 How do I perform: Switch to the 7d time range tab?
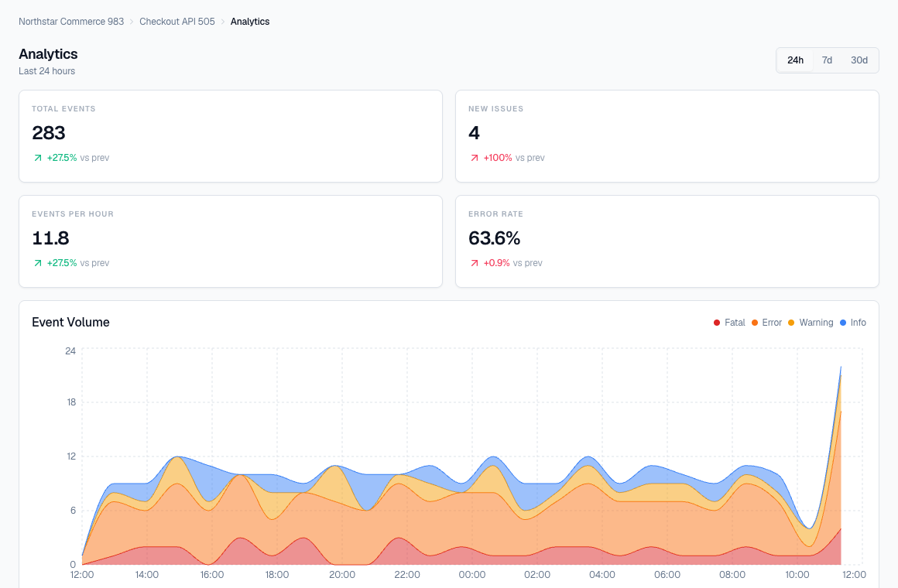point(827,60)
